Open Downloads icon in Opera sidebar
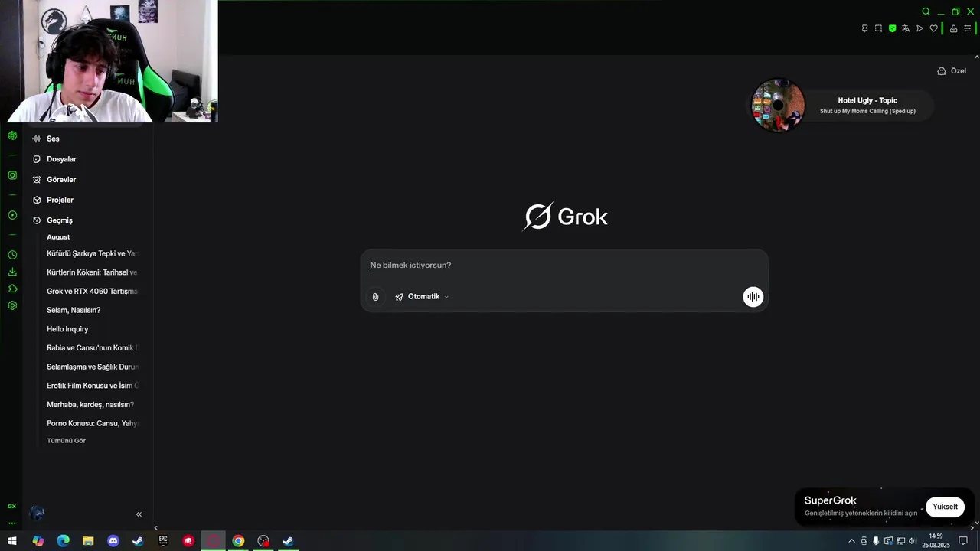Image resolution: width=980 pixels, height=551 pixels. click(x=12, y=272)
